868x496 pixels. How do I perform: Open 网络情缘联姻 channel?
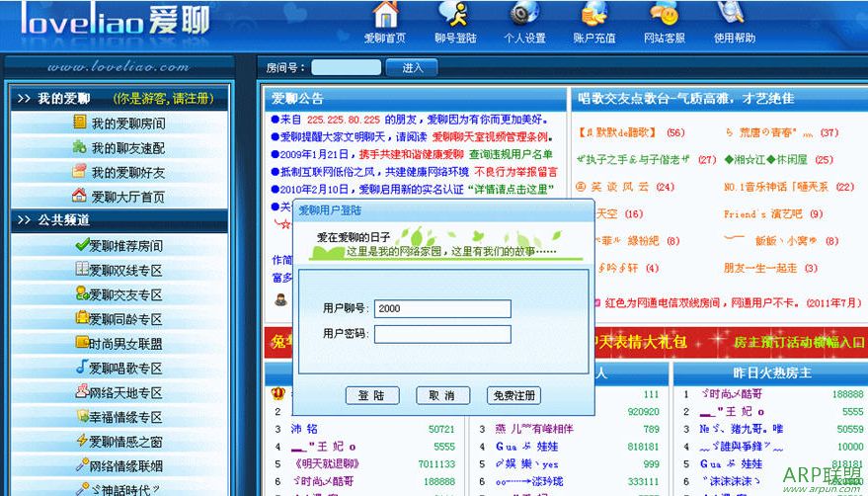(x=119, y=465)
